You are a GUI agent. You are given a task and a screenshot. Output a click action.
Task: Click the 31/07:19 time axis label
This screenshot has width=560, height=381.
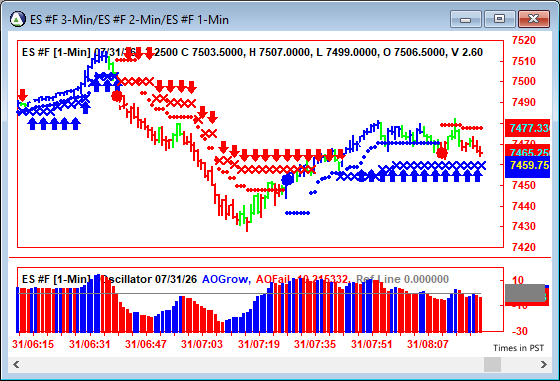click(x=259, y=345)
